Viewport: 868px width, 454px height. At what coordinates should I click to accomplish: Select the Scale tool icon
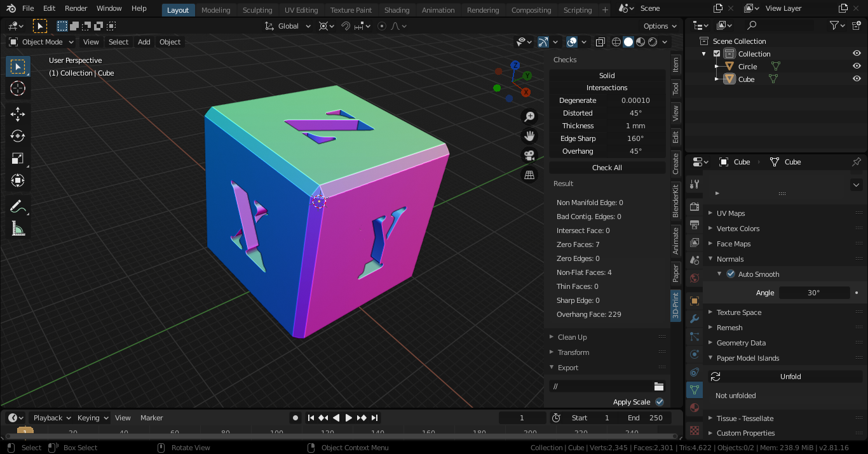(18, 159)
